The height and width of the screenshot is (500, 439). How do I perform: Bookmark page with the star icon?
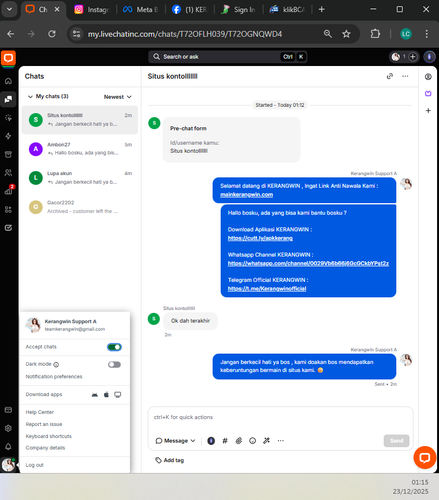pos(346,34)
